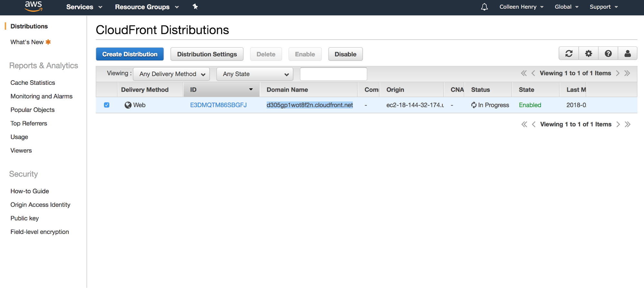Open Top Referrers report

pos(29,123)
